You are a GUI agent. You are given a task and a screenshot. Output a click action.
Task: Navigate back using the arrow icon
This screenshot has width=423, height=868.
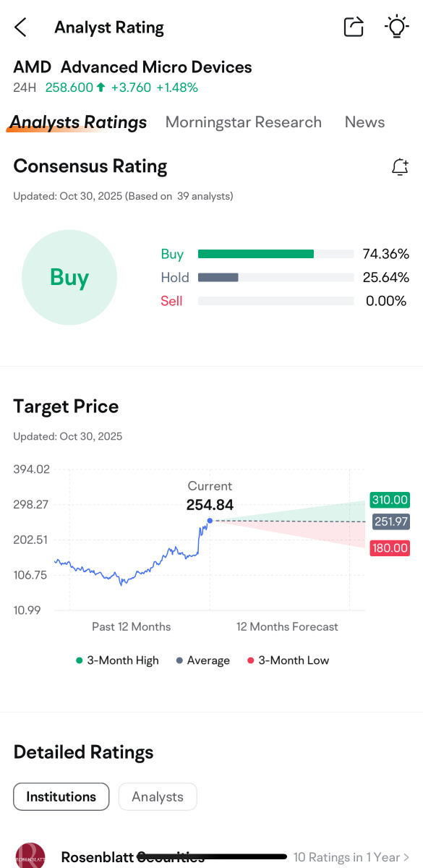[x=20, y=27]
